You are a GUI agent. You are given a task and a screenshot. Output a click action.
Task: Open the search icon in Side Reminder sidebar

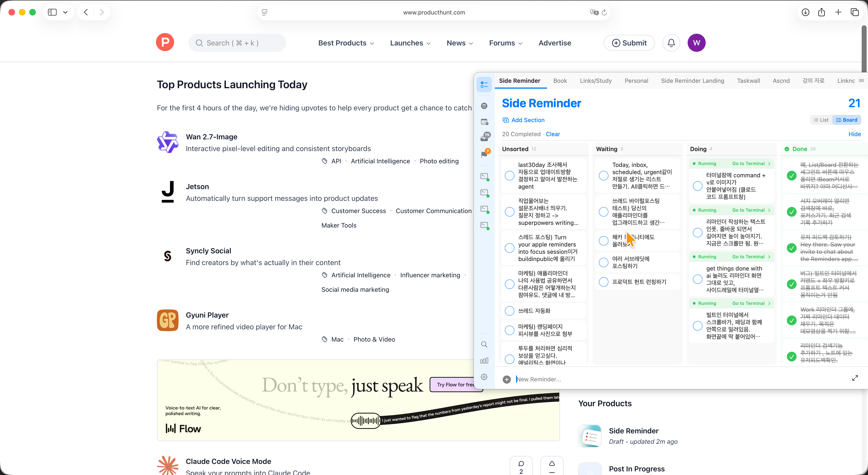[x=484, y=344]
